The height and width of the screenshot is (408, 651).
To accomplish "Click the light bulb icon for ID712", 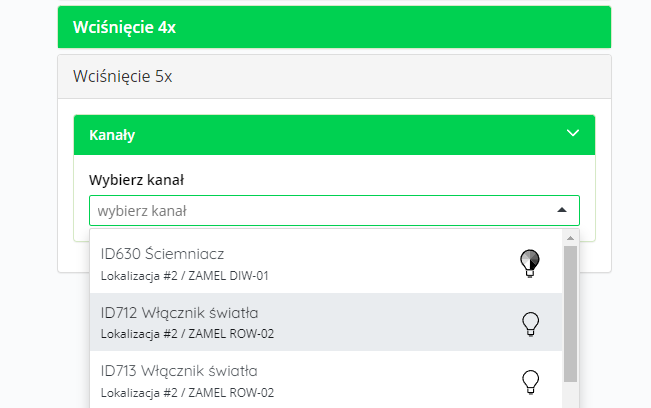I will pos(530,324).
